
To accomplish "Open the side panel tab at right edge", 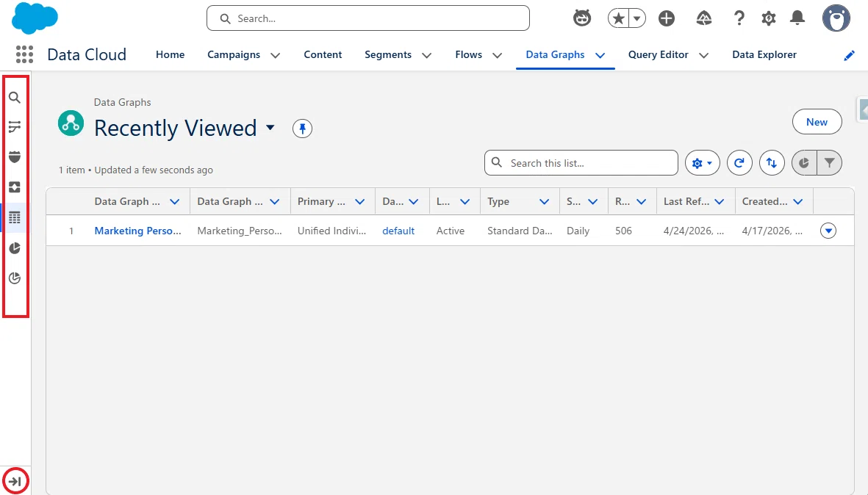I will [862, 109].
